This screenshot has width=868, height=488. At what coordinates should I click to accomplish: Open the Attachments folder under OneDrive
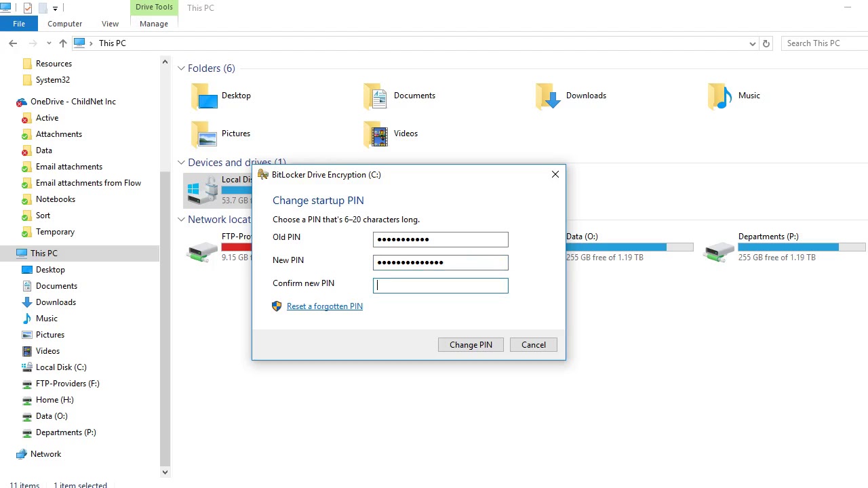click(59, 134)
